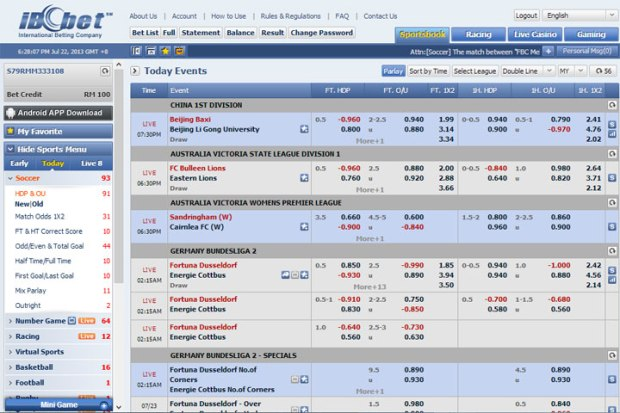
Task: Add FC Bulleen Lions match to favorites
Action: tap(304, 178)
